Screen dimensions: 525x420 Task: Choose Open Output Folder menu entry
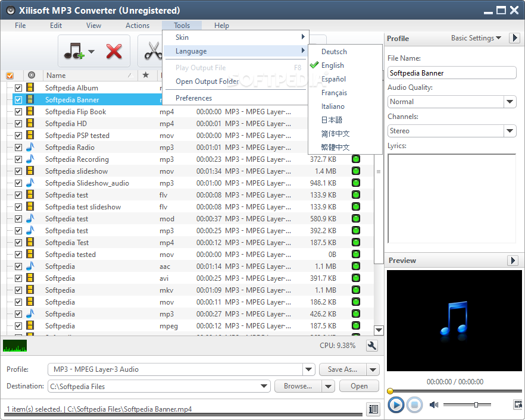click(235, 82)
